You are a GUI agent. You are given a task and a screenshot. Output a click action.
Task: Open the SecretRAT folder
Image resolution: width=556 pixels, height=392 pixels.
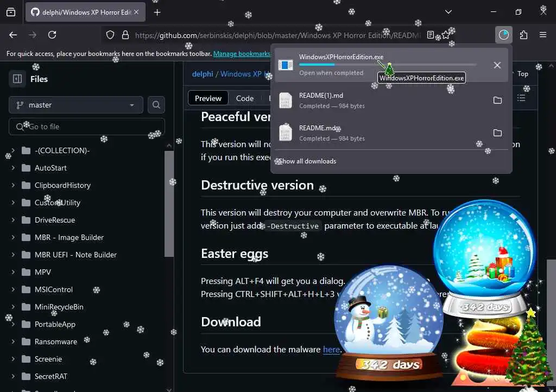click(x=50, y=376)
